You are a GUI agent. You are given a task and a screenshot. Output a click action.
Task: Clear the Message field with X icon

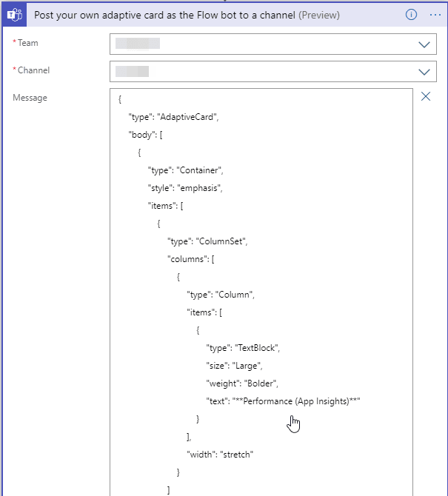(426, 96)
